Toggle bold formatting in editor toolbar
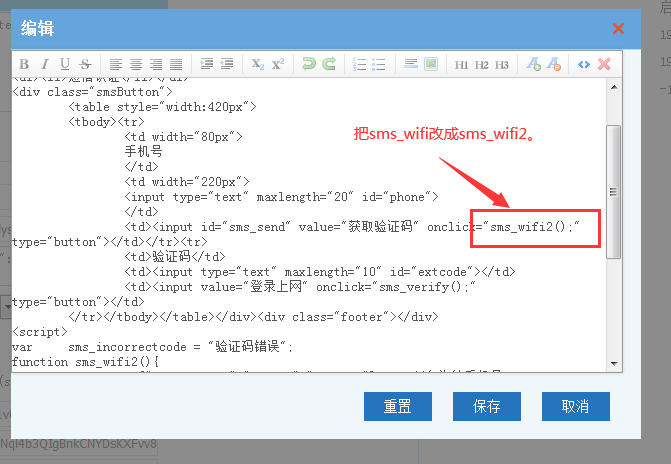This screenshot has height=464, width=671. 26,64
